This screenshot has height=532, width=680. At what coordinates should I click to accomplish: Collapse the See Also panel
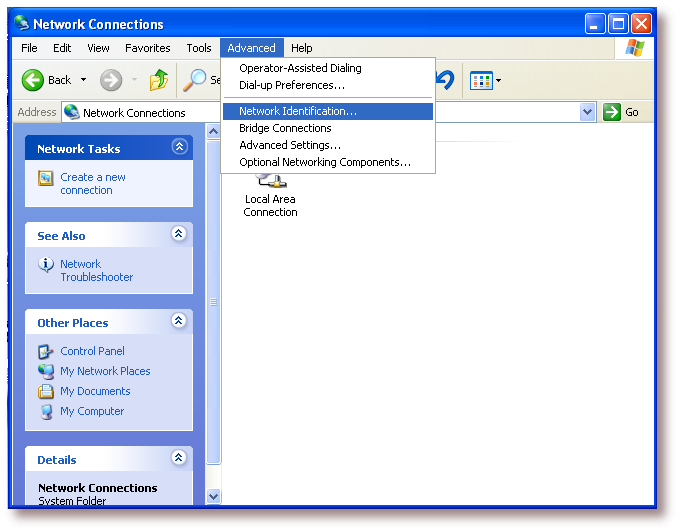click(x=179, y=234)
